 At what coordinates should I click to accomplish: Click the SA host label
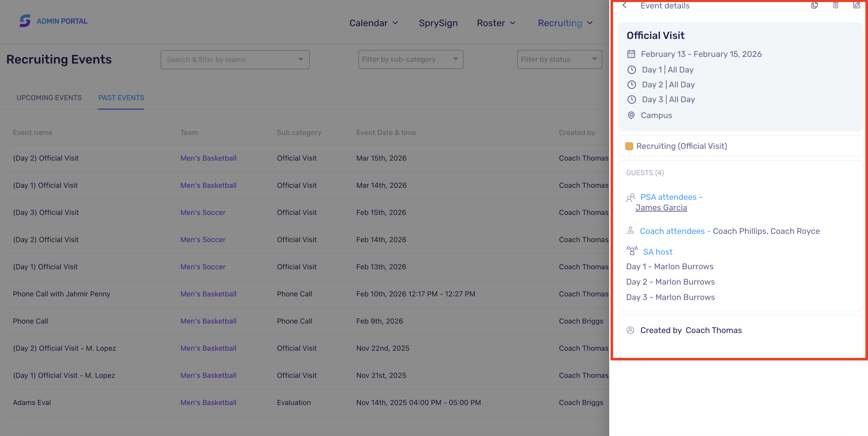coord(657,252)
